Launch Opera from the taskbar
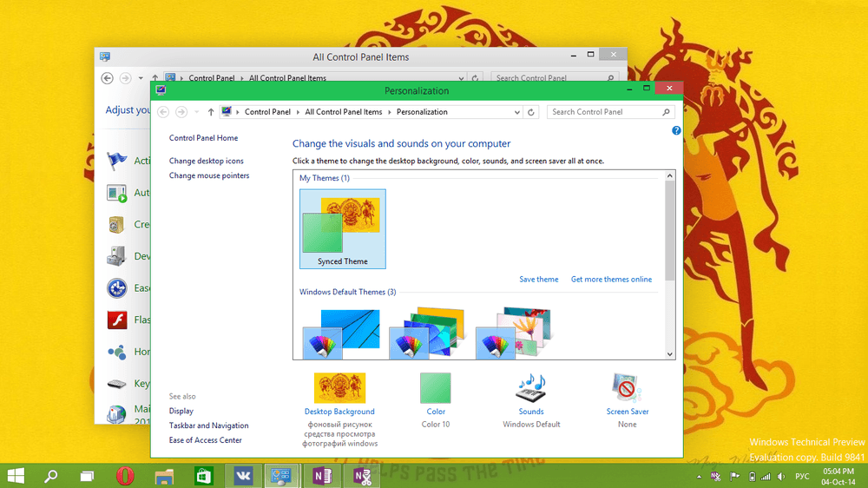This screenshot has height=488, width=868. click(125, 476)
